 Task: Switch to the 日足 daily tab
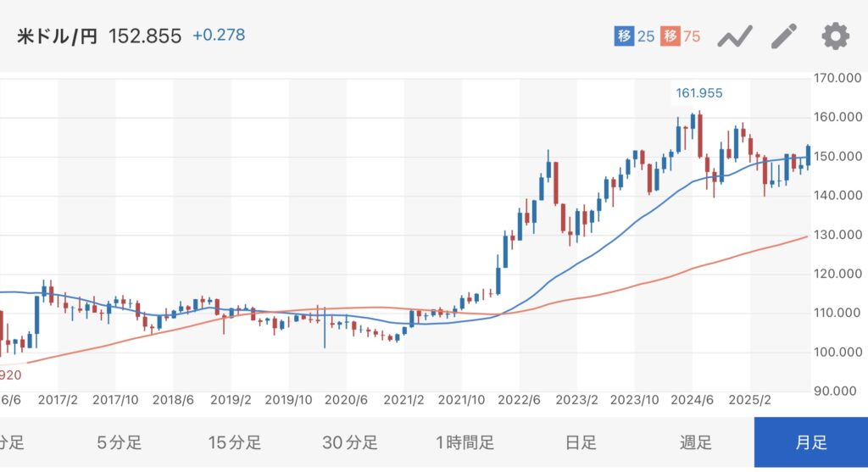click(x=581, y=442)
